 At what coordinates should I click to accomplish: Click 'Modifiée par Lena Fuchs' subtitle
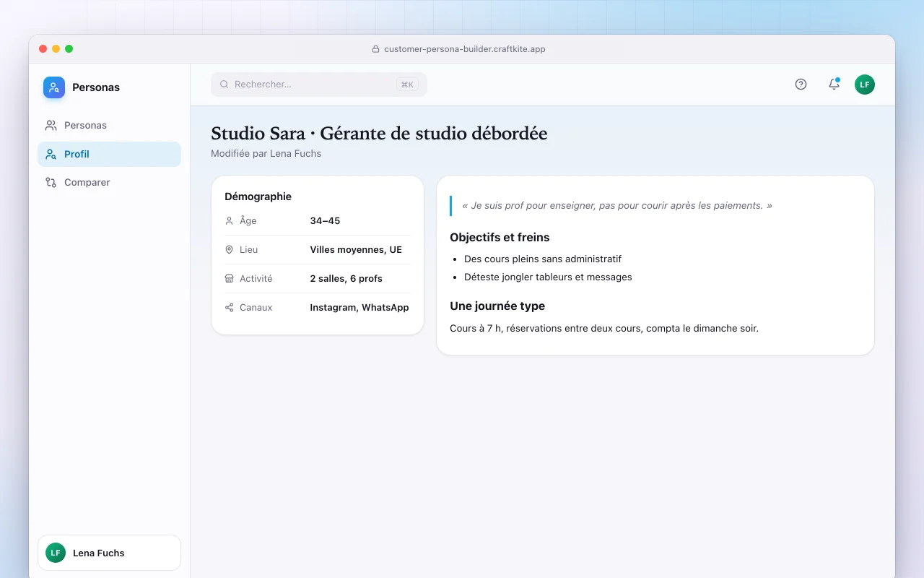(x=266, y=153)
